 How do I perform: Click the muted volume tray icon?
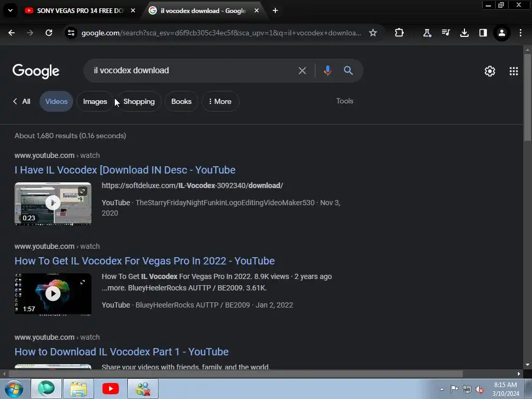click(480, 389)
